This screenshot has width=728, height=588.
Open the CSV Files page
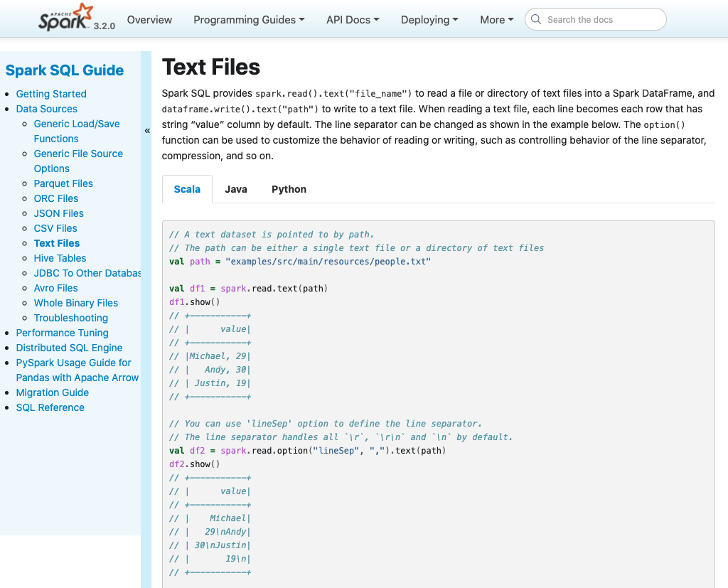pos(55,228)
